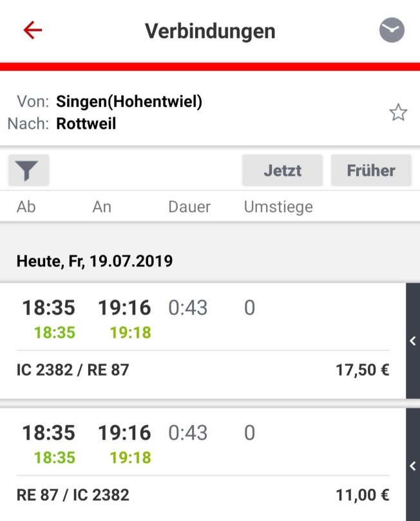Tap the Rottweil destination field
This screenshot has width=420, height=521.
(86, 124)
